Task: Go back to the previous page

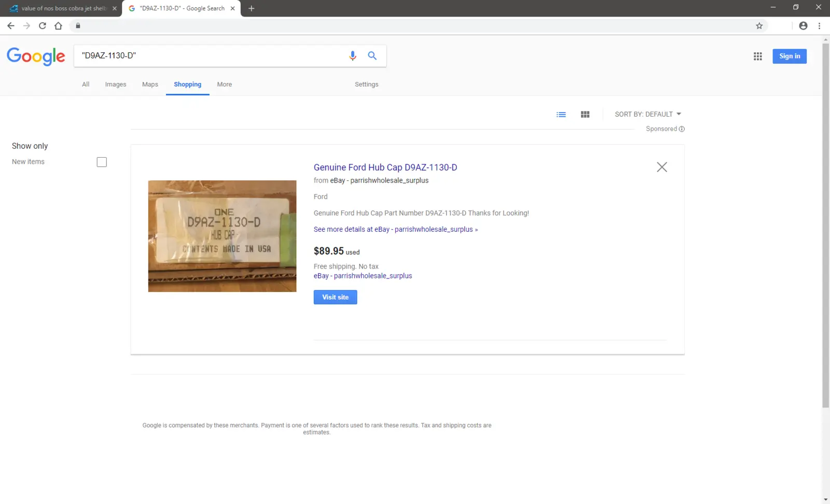Action: pos(11,26)
